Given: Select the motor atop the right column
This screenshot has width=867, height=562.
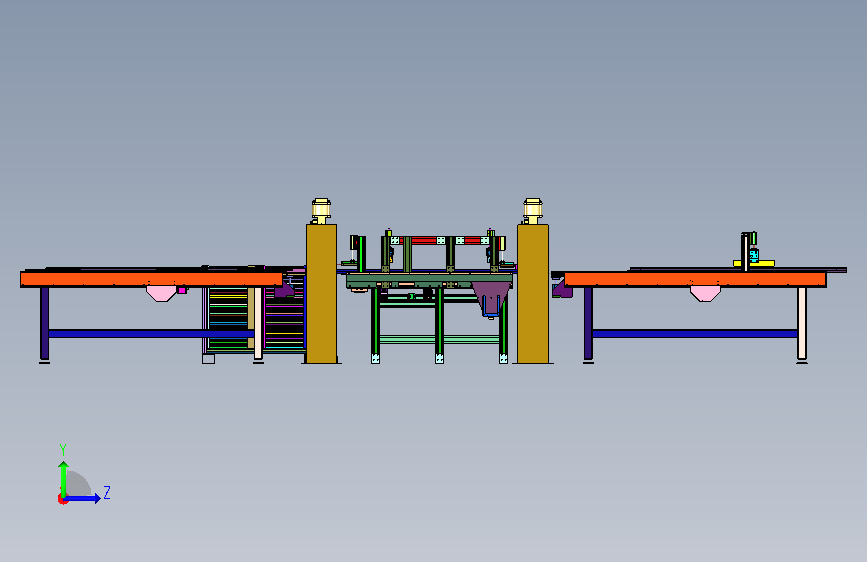Looking at the screenshot, I should pyautogui.click(x=532, y=211).
